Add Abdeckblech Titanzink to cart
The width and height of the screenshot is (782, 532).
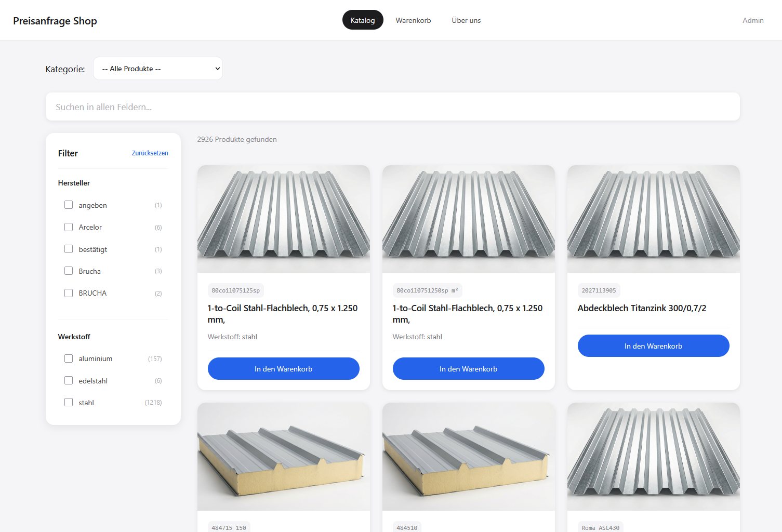coord(653,346)
